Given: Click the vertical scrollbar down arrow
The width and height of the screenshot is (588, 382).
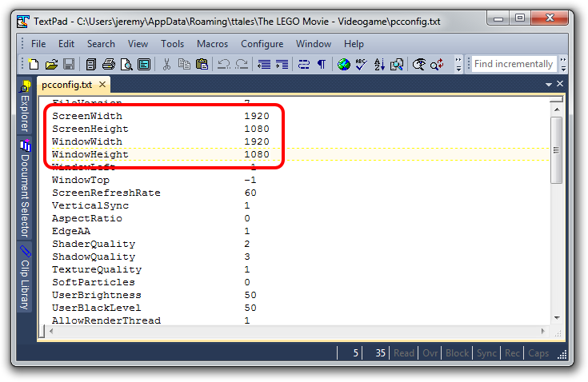Looking at the screenshot, I should 557,318.
